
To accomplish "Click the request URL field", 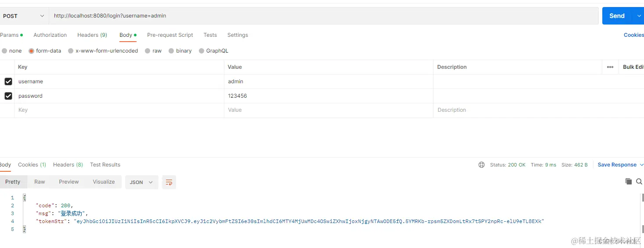I will point(324,16).
